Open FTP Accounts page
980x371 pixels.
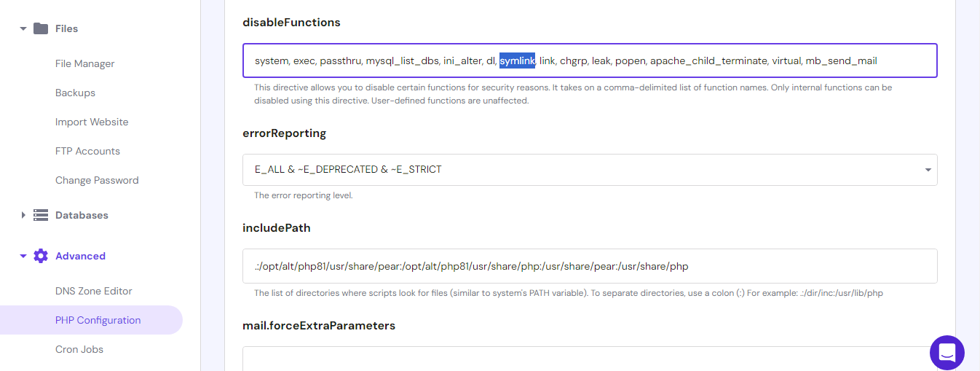87,151
